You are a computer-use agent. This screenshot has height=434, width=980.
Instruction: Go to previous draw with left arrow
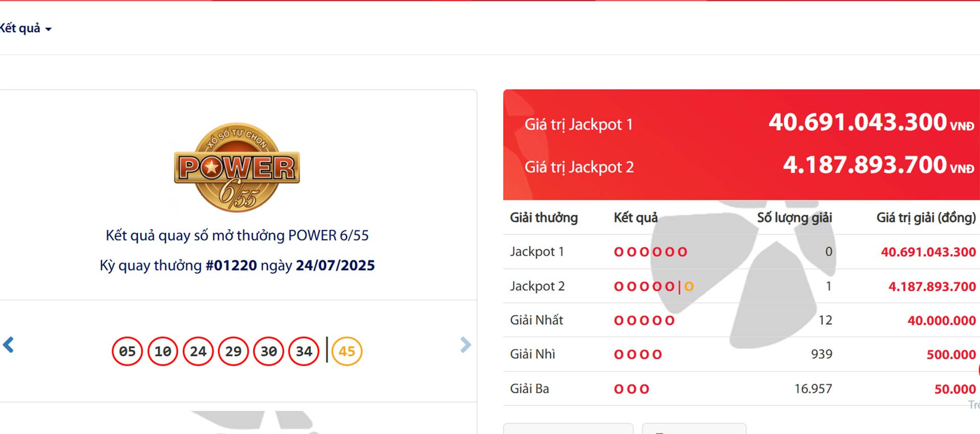pos(9,345)
